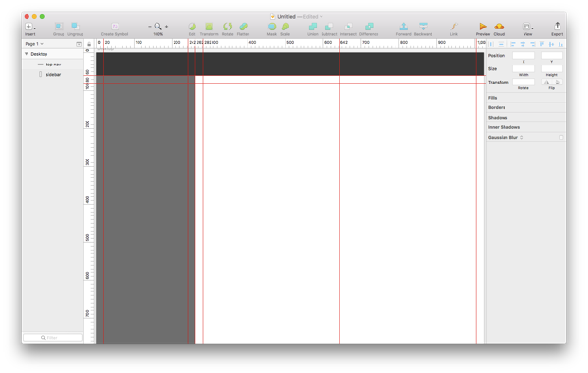Click the dark top nav bar on canvas
This screenshot has width=588, height=373.
pos(290,65)
